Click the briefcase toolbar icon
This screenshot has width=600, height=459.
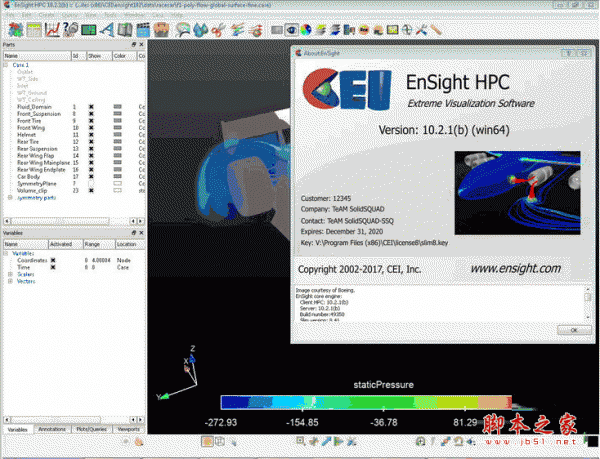click(x=161, y=30)
